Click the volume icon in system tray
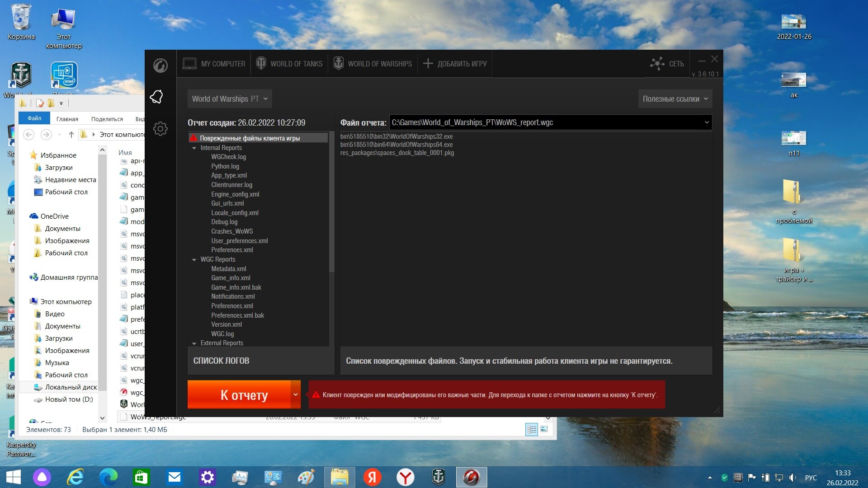The width and height of the screenshot is (868, 488). [x=792, y=478]
